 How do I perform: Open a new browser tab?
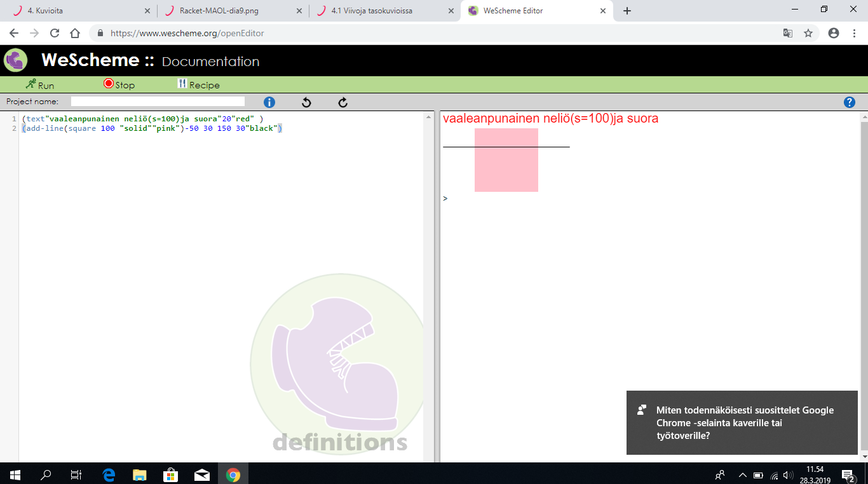[x=627, y=11]
